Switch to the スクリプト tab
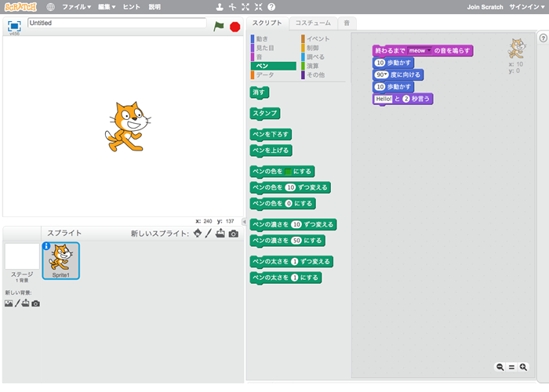 point(267,23)
